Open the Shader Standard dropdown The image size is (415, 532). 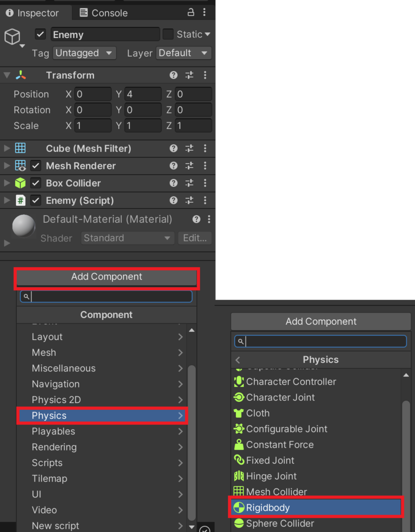point(128,238)
